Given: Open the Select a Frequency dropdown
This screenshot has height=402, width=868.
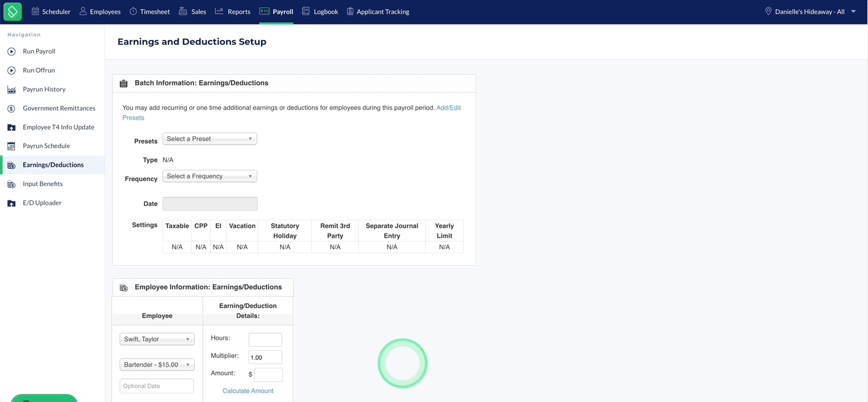Looking at the screenshot, I should tap(210, 176).
